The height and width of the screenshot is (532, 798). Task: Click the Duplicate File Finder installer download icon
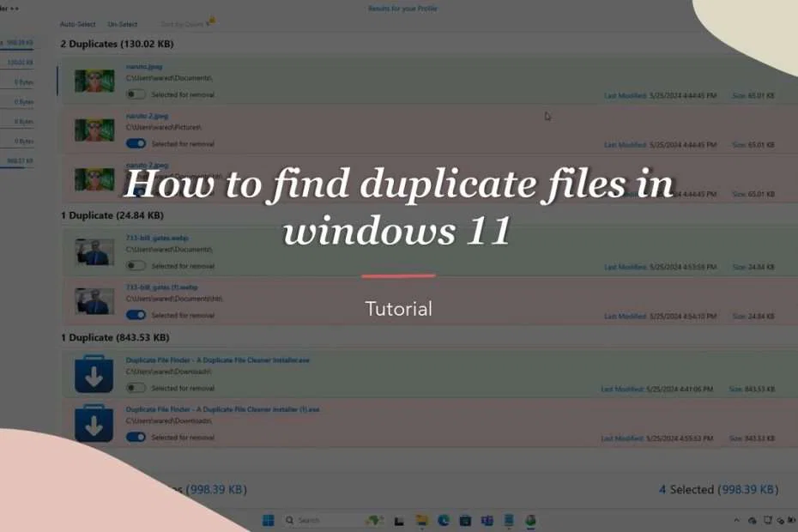click(x=93, y=373)
